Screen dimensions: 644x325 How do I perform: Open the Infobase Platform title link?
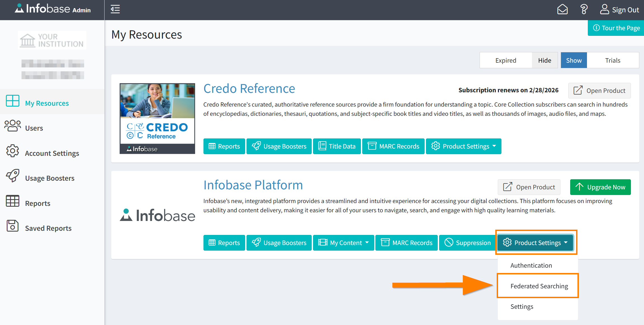[x=253, y=185]
